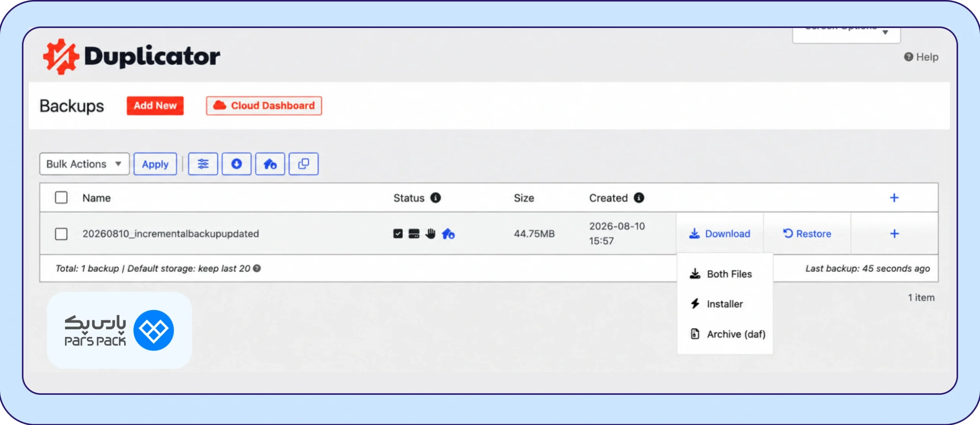Click the Restore button
Screen dimensions: 980x425
point(807,234)
